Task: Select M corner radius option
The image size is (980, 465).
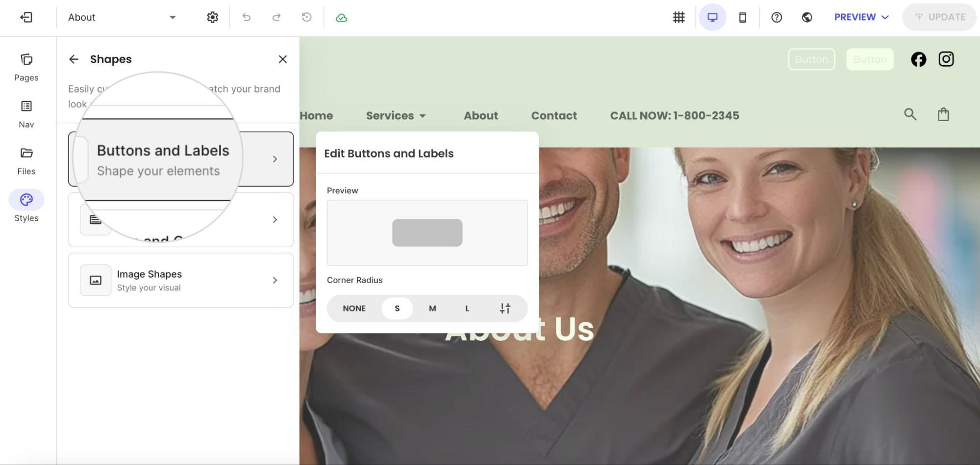Action: (x=432, y=309)
